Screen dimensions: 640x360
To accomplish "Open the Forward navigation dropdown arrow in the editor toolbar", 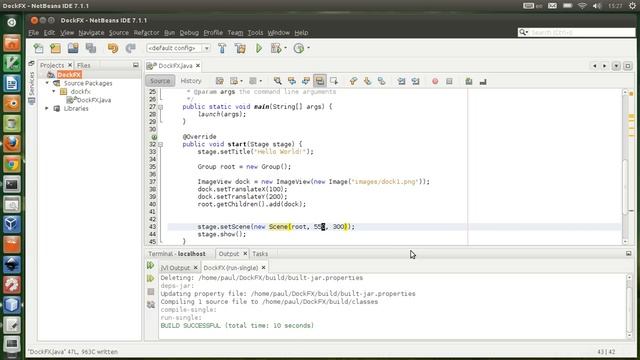I will tap(261, 81).
